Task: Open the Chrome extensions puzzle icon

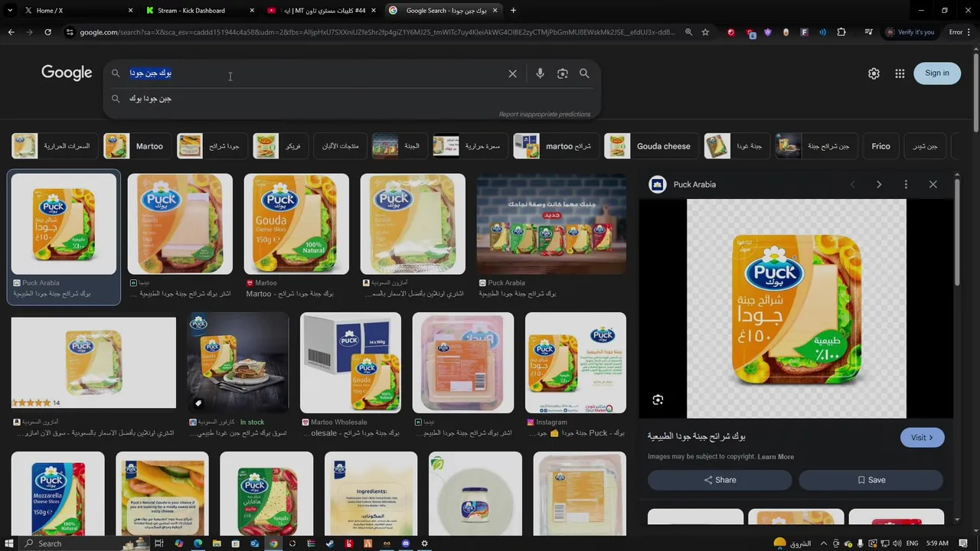Action: click(841, 32)
